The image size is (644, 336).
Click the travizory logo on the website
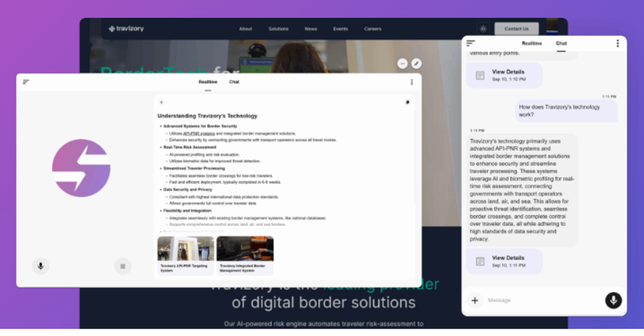pyautogui.click(x=126, y=29)
